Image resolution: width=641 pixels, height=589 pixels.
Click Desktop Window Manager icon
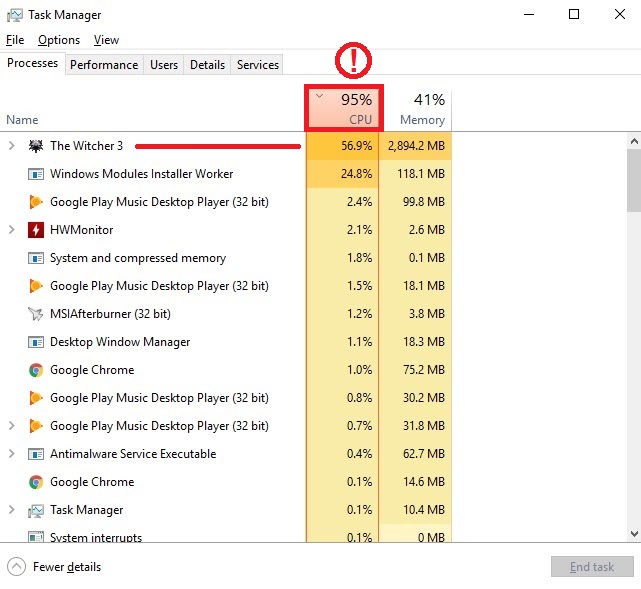[36, 342]
